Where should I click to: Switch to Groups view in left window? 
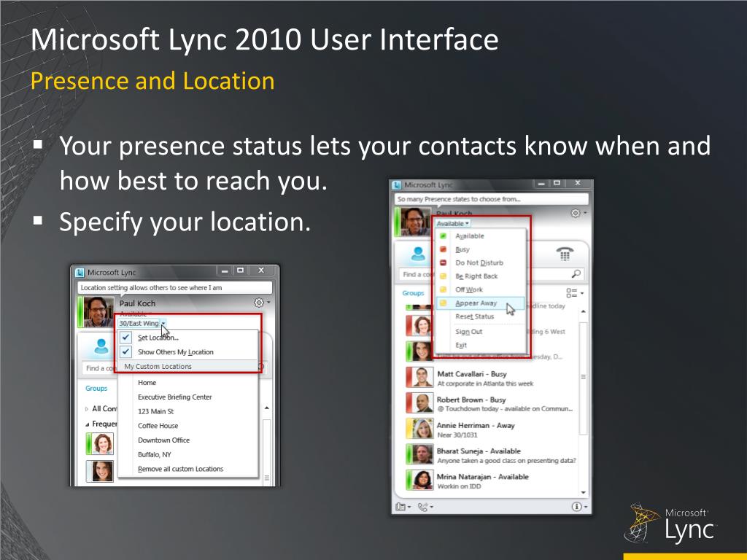96,388
